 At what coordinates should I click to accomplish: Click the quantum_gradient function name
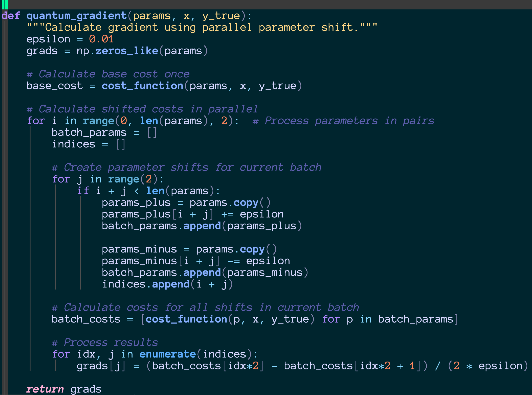[76, 16]
